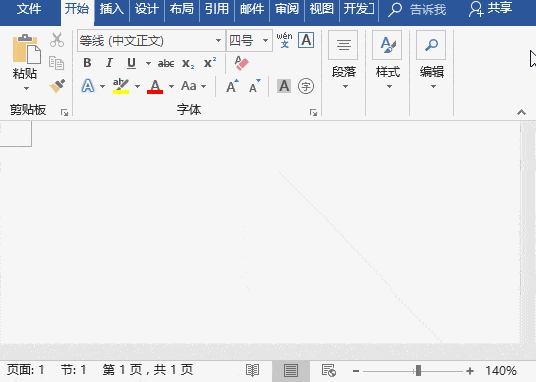Click the Cut scissors icon
The height and width of the screenshot is (382, 536).
coord(57,40)
